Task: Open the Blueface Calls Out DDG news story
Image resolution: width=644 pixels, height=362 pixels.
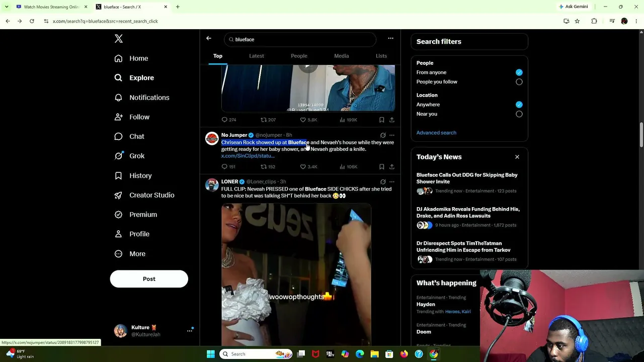Action: coord(469,183)
